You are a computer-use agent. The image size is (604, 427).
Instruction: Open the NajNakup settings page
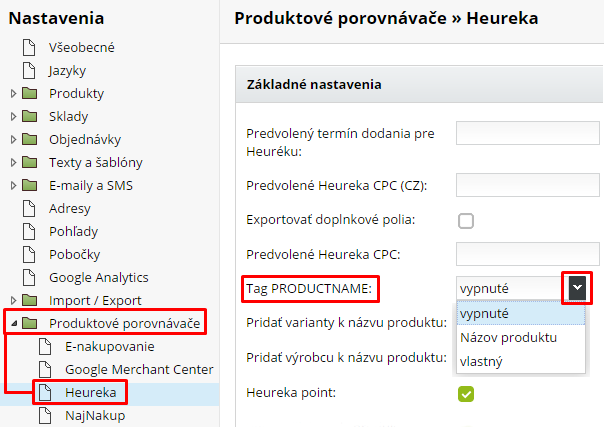(x=95, y=415)
